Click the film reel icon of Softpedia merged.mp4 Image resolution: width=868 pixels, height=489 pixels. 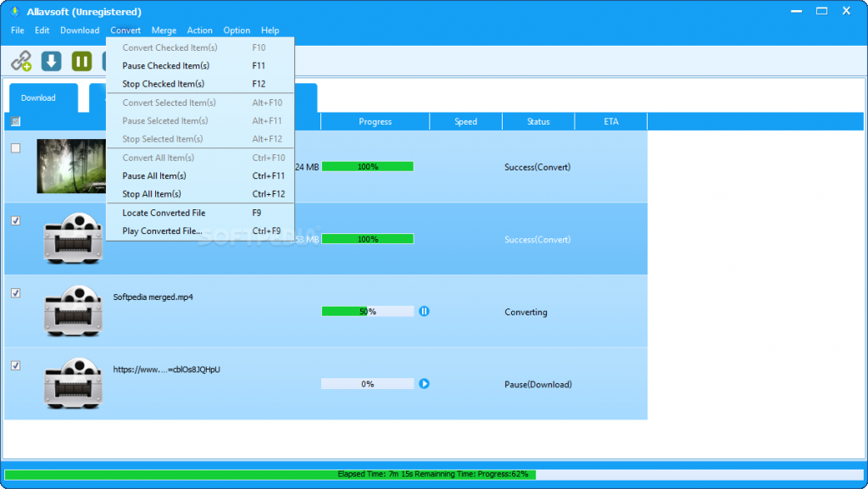click(x=73, y=311)
